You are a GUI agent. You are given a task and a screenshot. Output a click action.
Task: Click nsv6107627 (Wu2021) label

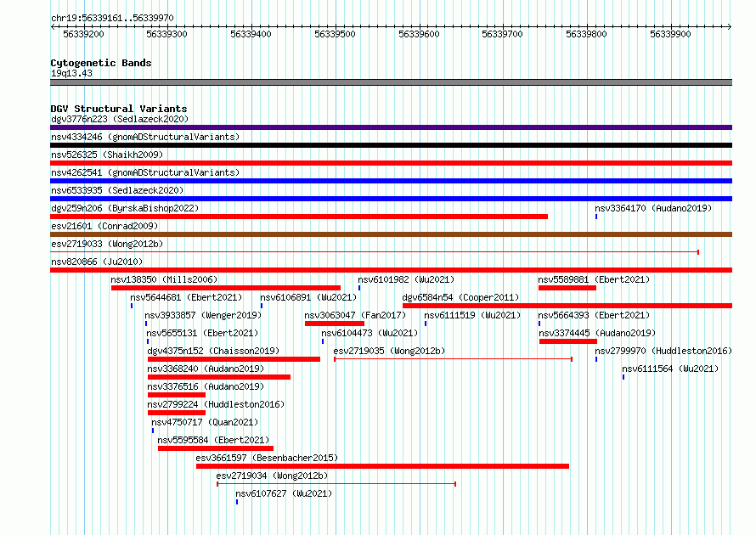pos(284,493)
